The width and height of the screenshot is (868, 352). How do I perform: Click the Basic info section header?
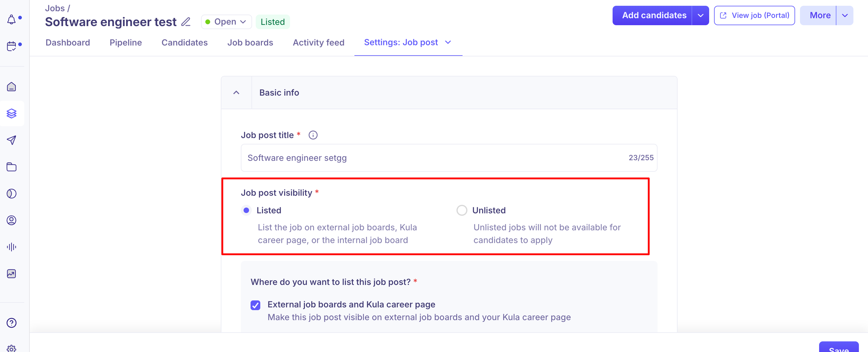[449, 93]
